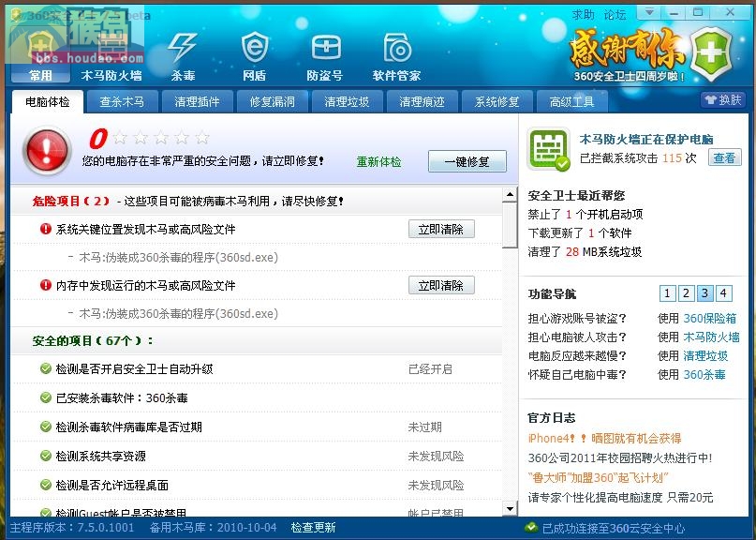Open the iPhone4 晒图就有机会获得 news link
The height and width of the screenshot is (540, 756).
pos(604,438)
